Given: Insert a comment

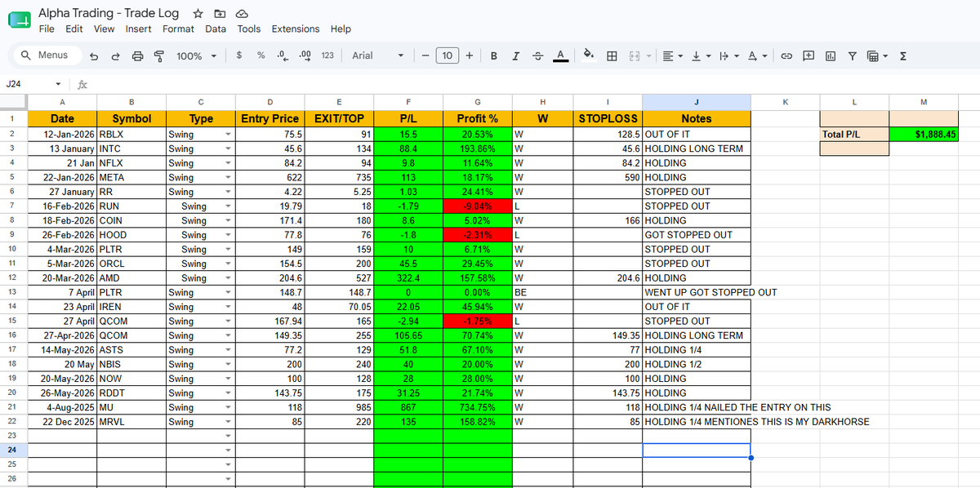Looking at the screenshot, I should pyautogui.click(x=808, y=55).
